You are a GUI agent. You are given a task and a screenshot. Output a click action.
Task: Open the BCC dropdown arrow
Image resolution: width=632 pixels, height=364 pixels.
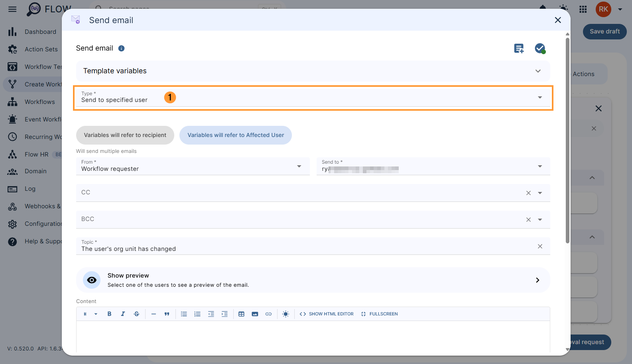pos(540,219)
